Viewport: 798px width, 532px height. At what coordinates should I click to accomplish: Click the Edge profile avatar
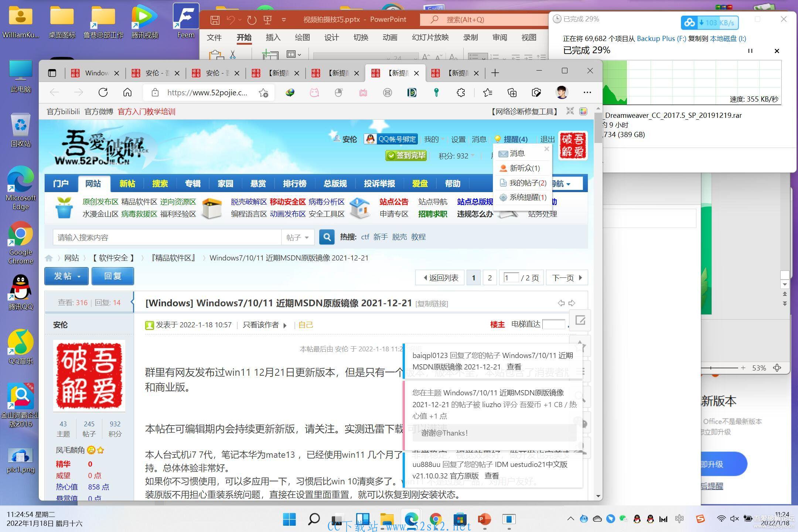point(562,92)
